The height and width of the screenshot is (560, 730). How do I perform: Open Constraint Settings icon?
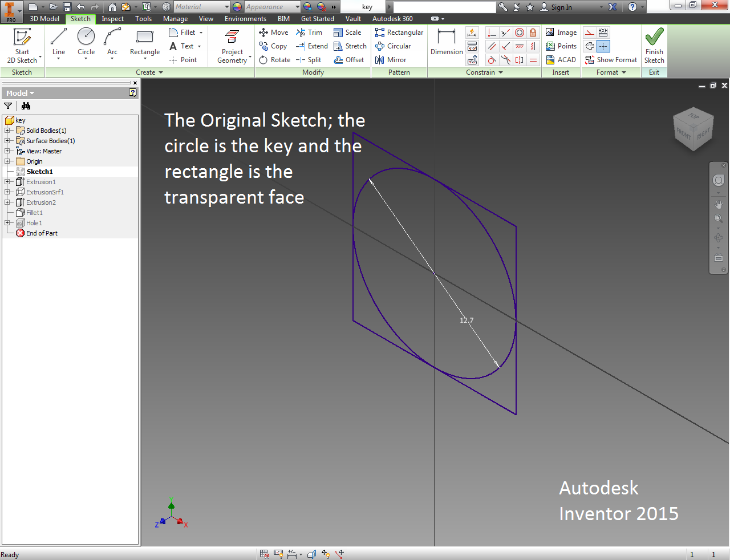pos(472,60)
